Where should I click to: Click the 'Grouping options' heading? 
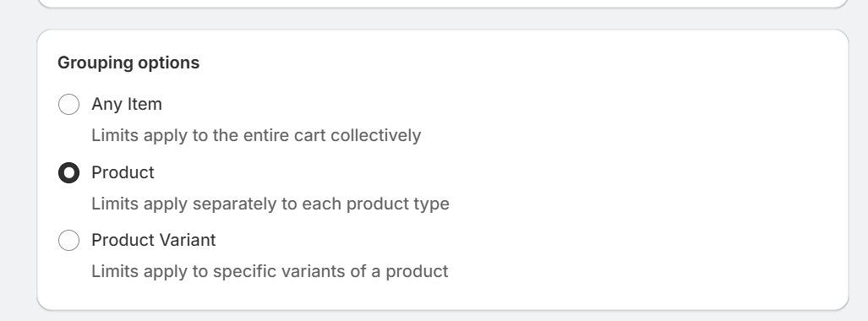click(128, 63)
